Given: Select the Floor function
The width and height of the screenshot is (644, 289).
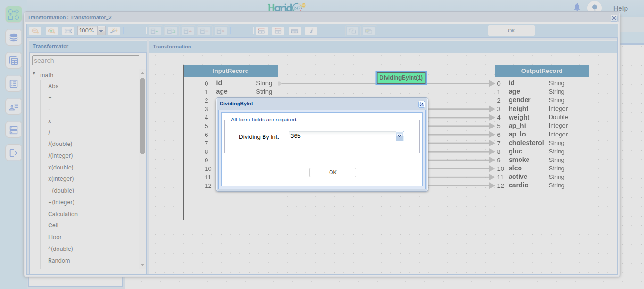Looking at the screenshot, I should [55, 237].
